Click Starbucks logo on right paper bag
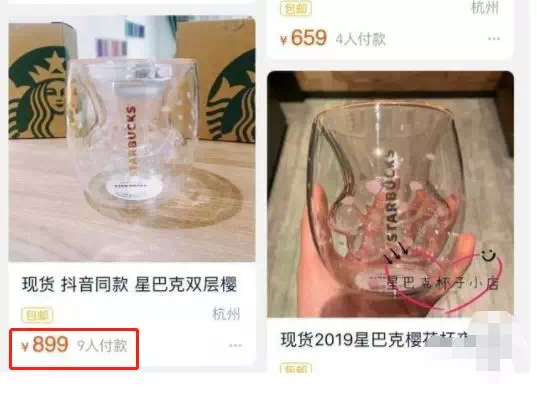 (x=231, y=98)
